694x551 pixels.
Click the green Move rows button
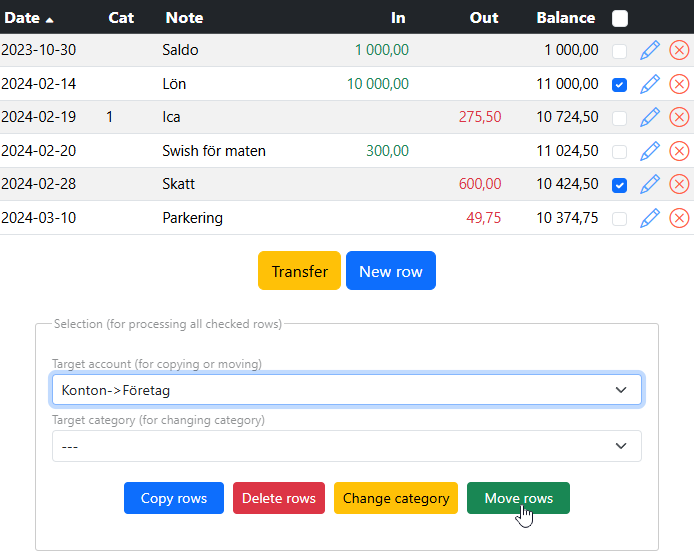click(518, 498)
